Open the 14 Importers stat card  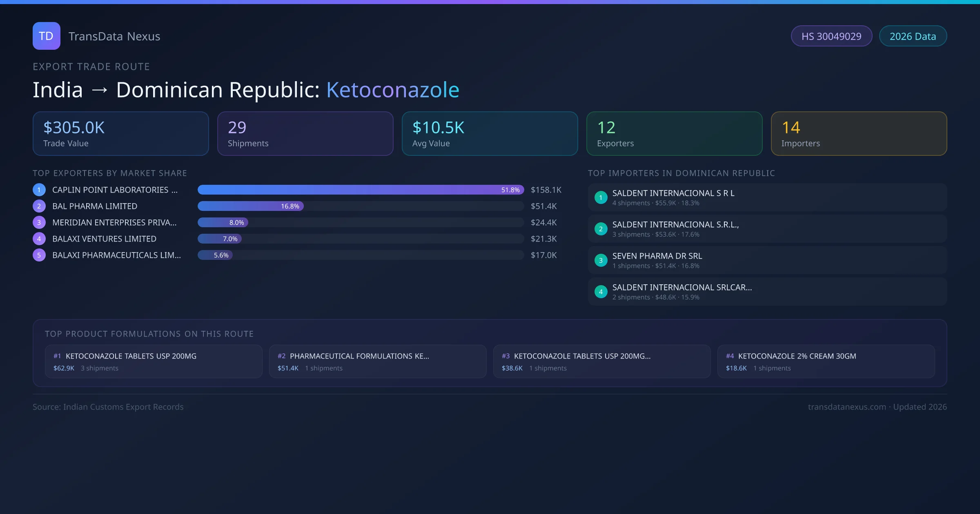coord(859,134)
